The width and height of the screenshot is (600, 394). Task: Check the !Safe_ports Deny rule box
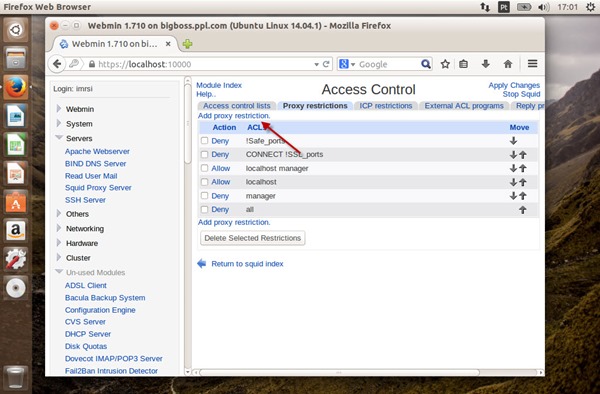(x=205, y=140)
